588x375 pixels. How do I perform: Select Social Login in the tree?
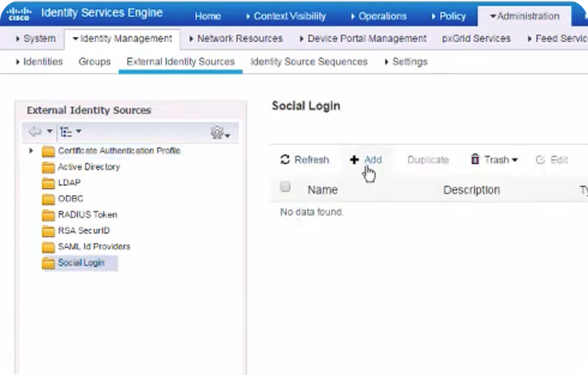pyautogui.click(x=81, y=263)
